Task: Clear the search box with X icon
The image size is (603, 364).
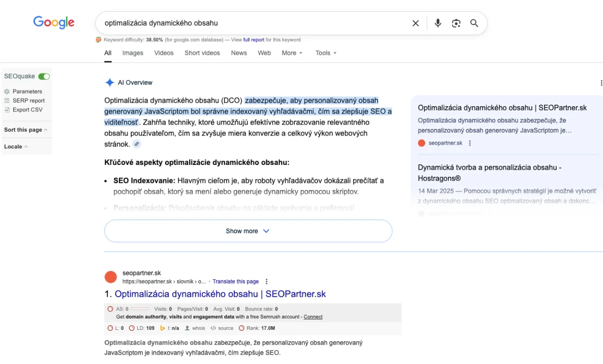Action: coord(415,23)
